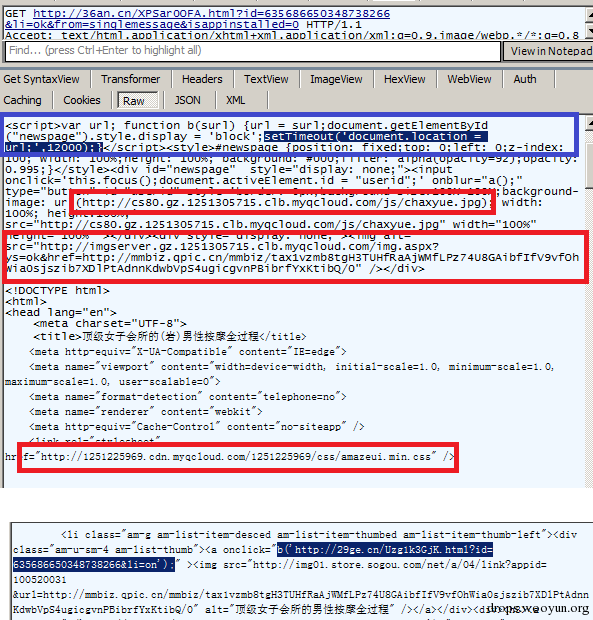The height and width of the screenshot is (620, 593).
Task: Click the amazeui.min.css href line
Action: (238, 457)
